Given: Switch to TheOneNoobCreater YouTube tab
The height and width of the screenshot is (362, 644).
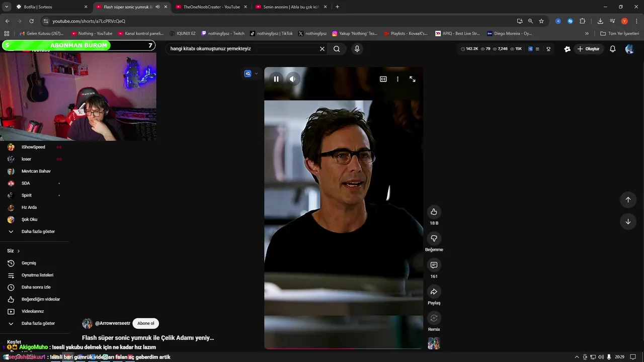Looking at the screenshot, I should pos(211,7).
